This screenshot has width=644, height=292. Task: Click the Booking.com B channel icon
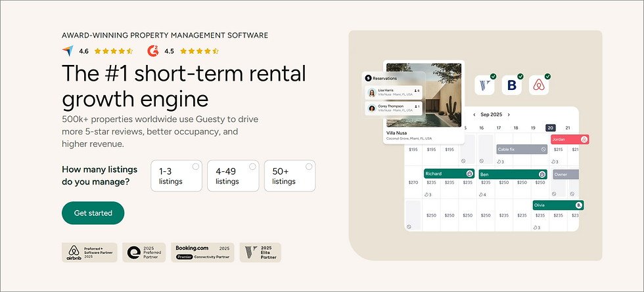pyautogui.click(x=512, y=85)
